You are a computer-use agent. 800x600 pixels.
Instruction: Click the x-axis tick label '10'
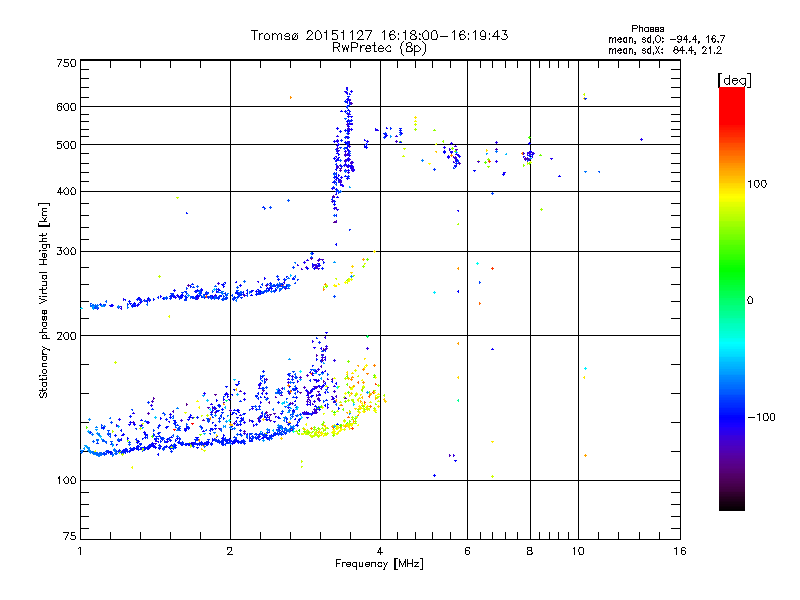(x=578, y=551)
